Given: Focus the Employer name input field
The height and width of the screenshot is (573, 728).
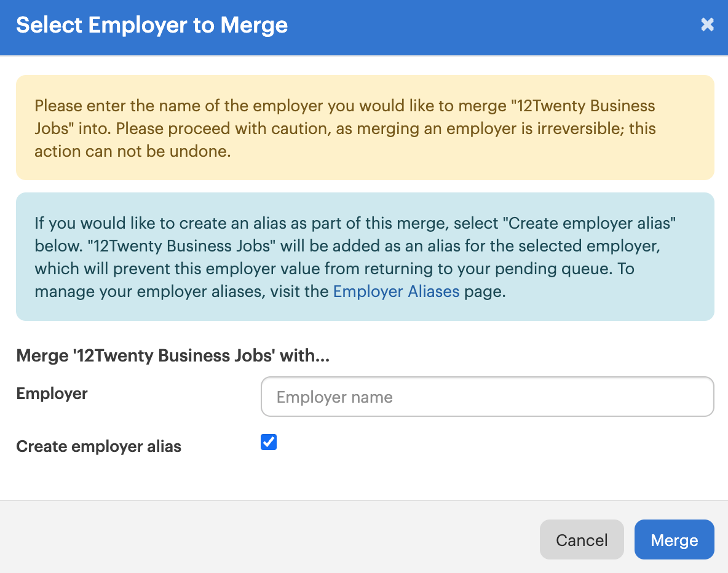Looking at the screenshot, I should point(487,397).
